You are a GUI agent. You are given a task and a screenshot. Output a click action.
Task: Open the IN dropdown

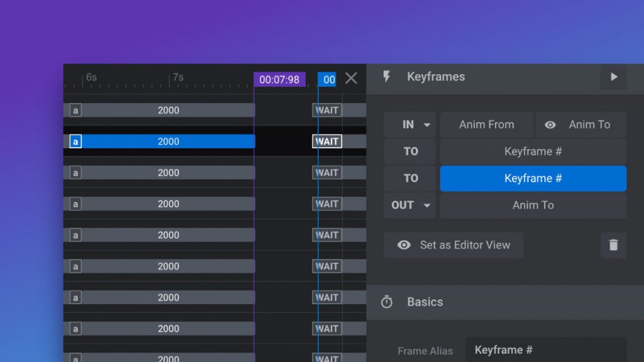tap(409, 124)
